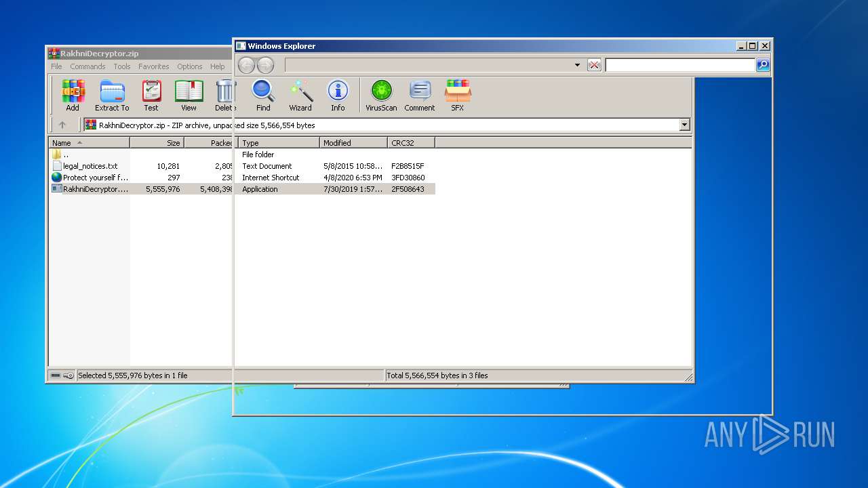The width and height of the screenshot is (868, 488).
Task: Click the red X stop button
Action: (594, 65)
